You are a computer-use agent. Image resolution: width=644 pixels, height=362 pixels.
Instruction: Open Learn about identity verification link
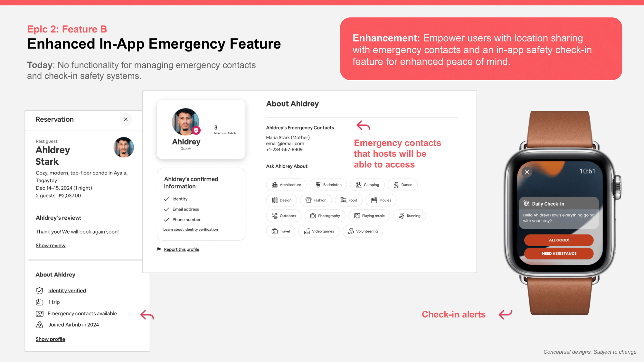click(x=191, y=229)
